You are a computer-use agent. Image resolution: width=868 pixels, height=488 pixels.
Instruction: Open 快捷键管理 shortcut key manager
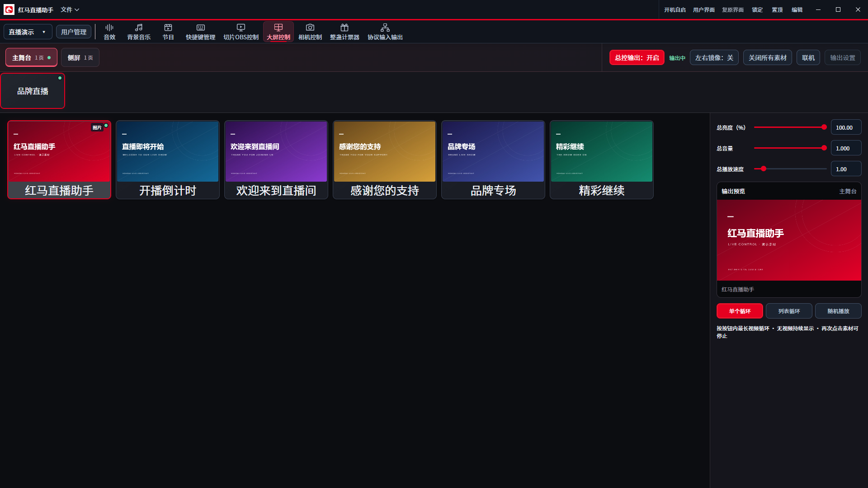[200, 32]
